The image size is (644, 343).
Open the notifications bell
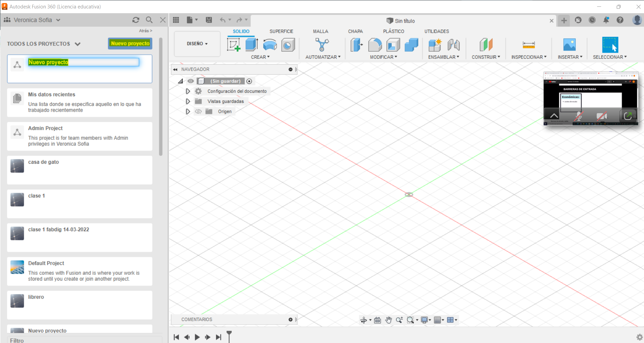(606, 20)
